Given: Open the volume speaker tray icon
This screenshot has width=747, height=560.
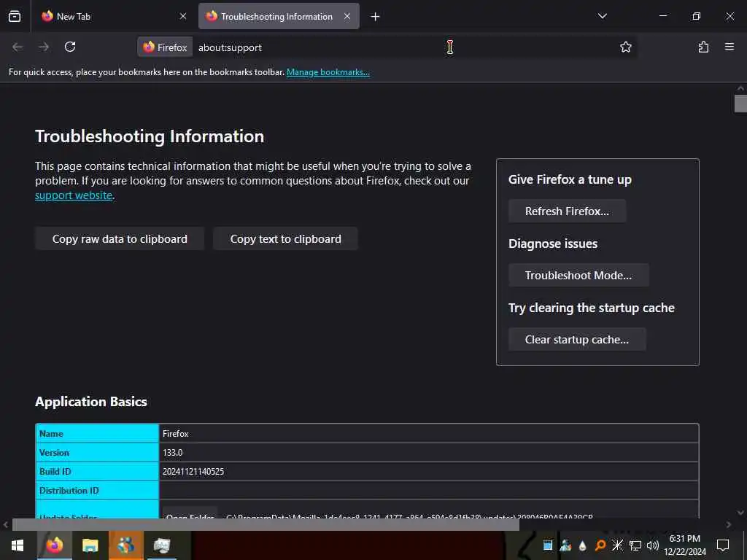Looking at the screenshot, I should coord(653,545).
